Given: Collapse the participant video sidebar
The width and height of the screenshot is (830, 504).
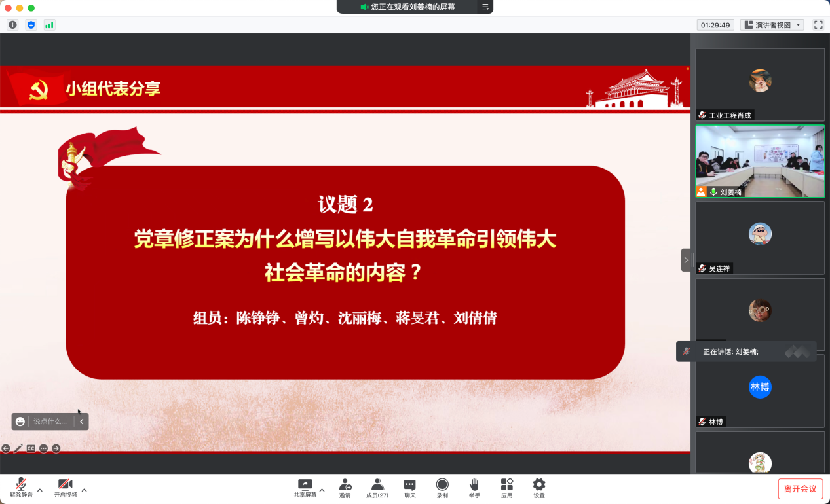Looking at the screenshot, I should click(686, 260).
